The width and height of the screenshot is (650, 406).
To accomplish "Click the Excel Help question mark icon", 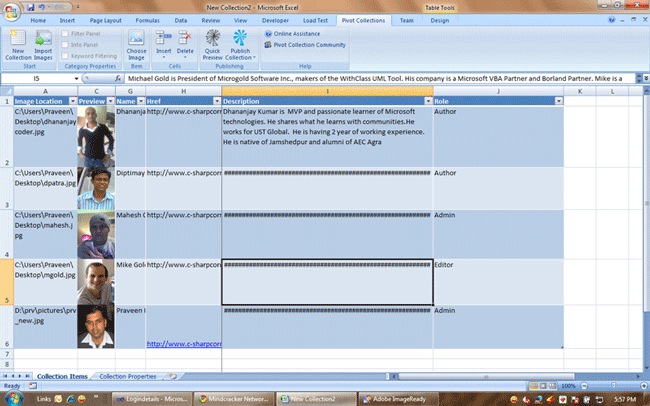I will point(611,20).
